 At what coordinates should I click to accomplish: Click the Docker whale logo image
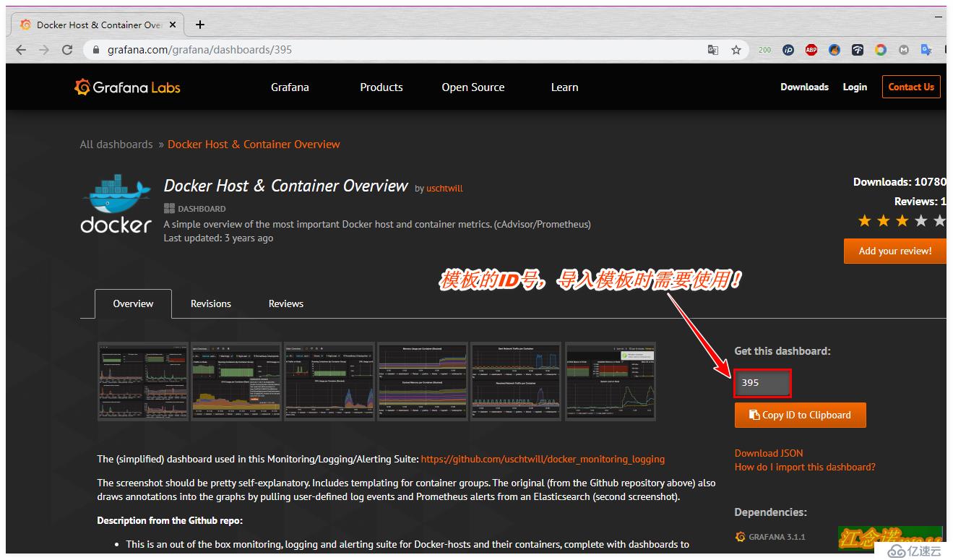click(116, 204)
